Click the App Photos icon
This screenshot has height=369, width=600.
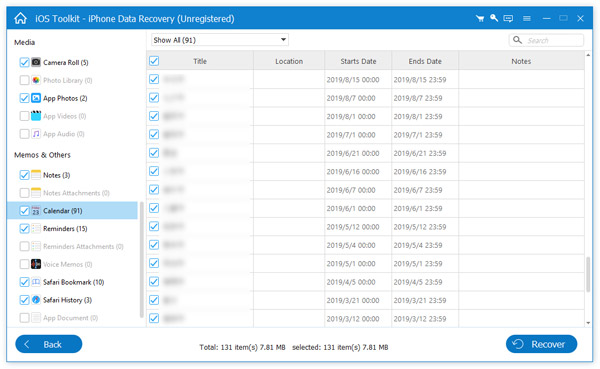36,98
